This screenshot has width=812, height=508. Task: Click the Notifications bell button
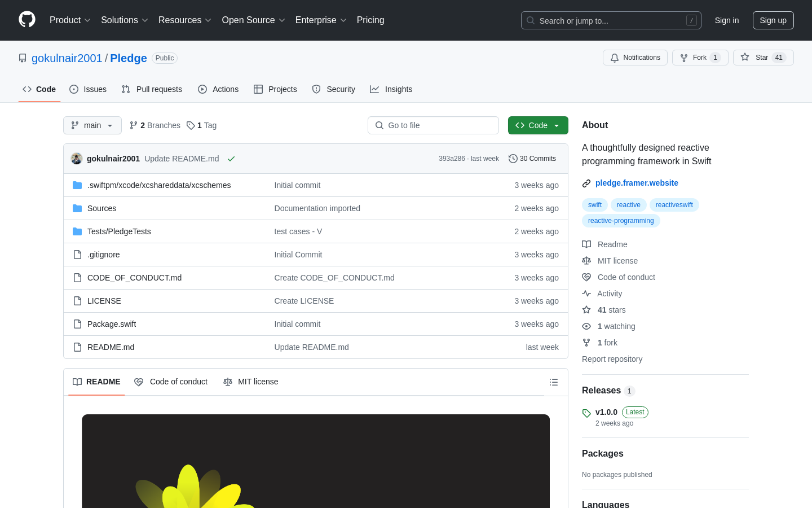click(x=635, y=58)
